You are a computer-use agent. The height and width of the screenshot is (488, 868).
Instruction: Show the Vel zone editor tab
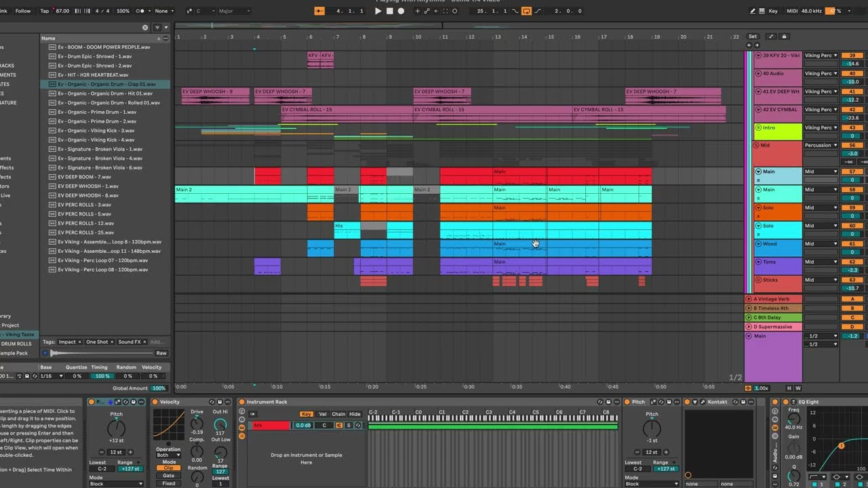pos(323,414)
